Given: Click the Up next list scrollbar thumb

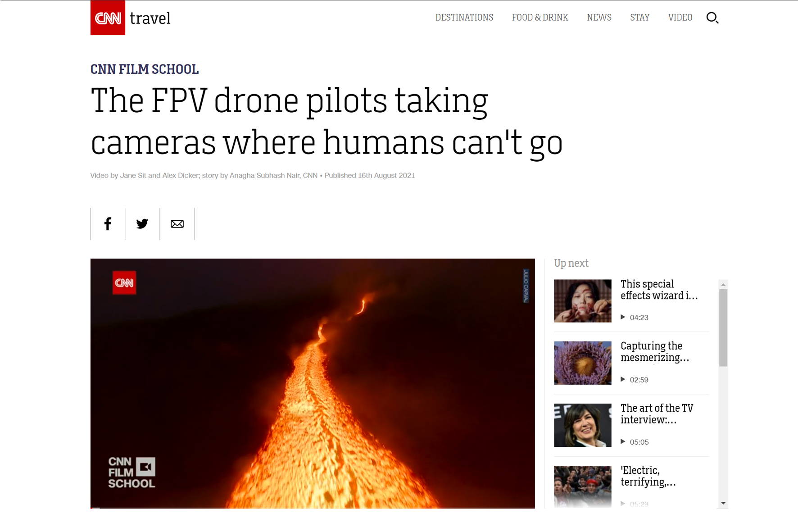Looking at the screenshot, I should pyautogui.click(x=723, y=328).
